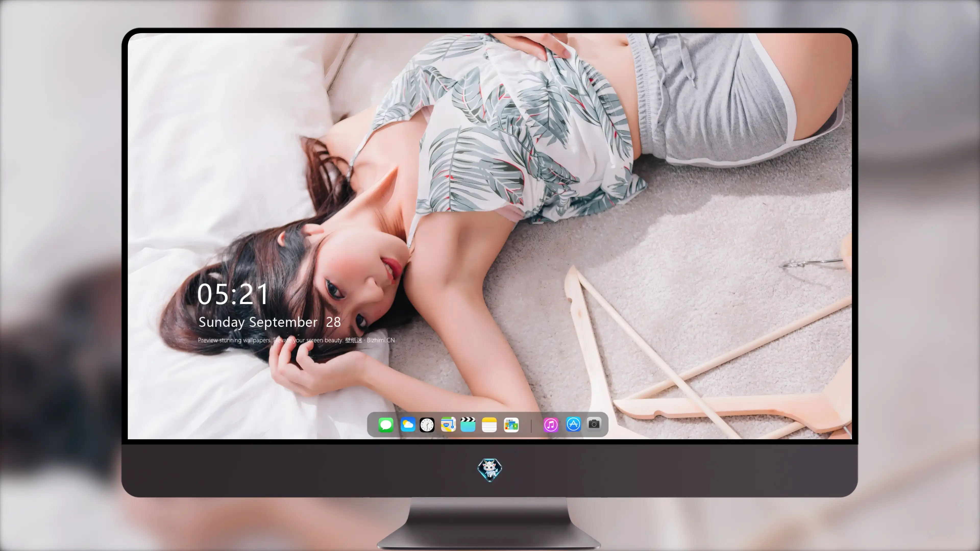The height and width of the screenshot is (551, 980).
Task: Open the colourful pictures app in the dock
Action: coord(511,424)
